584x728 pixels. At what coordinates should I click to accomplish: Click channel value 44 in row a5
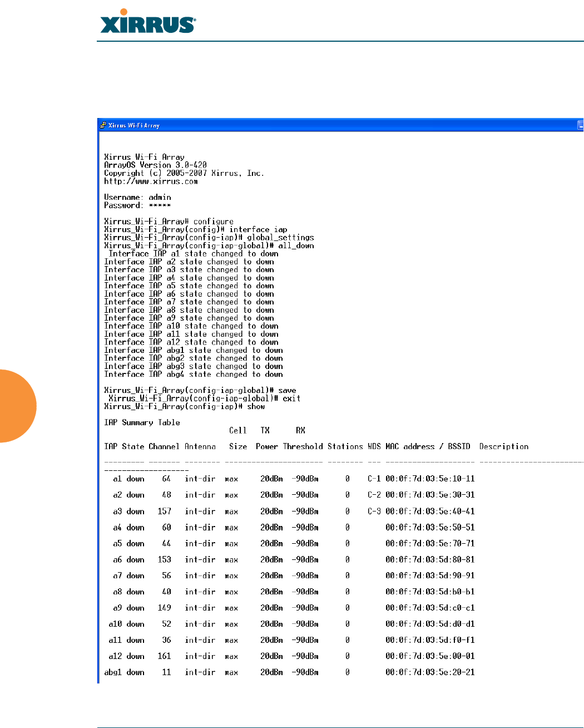pos(166,544)
